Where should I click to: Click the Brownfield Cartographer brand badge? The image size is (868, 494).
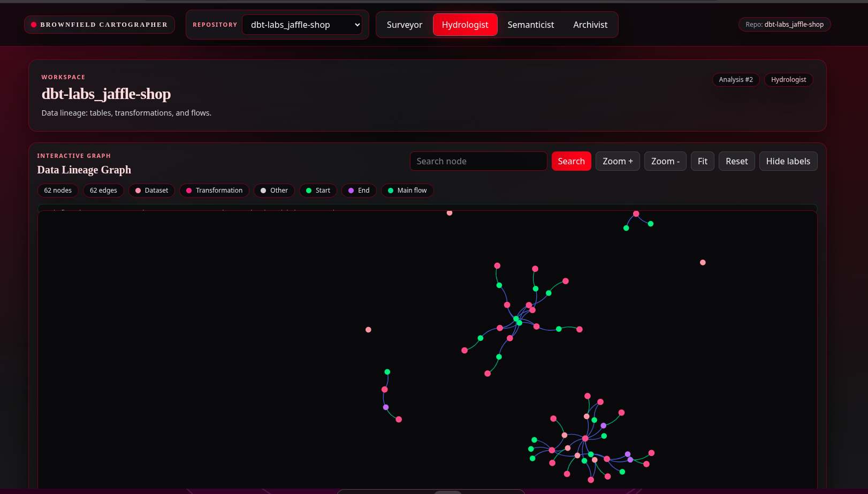point(100,25)
